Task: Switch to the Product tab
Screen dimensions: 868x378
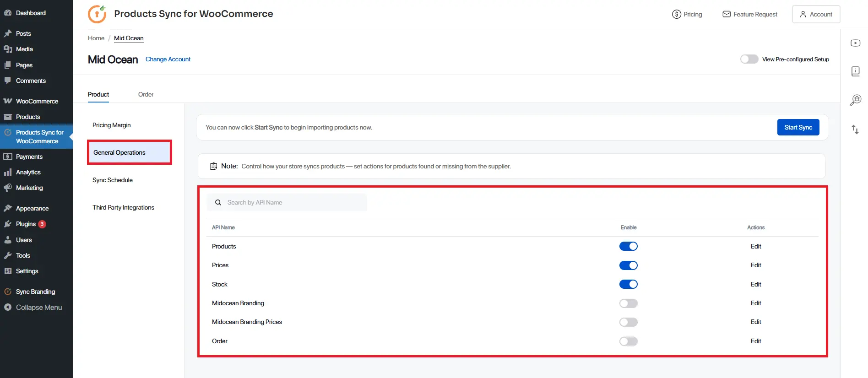Action: click(x=98, y=94)
